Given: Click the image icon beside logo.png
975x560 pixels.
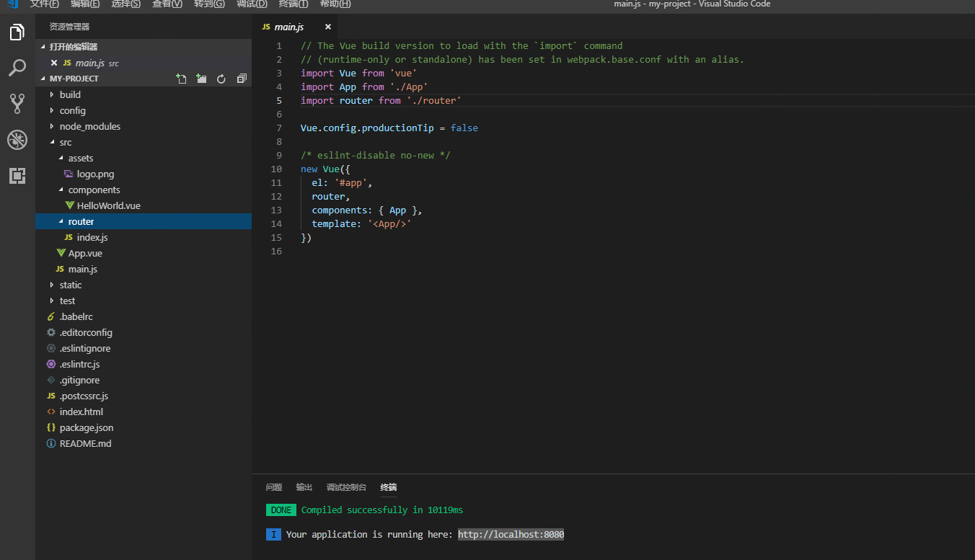Looking at the screenshot, I should coord(69,174).
